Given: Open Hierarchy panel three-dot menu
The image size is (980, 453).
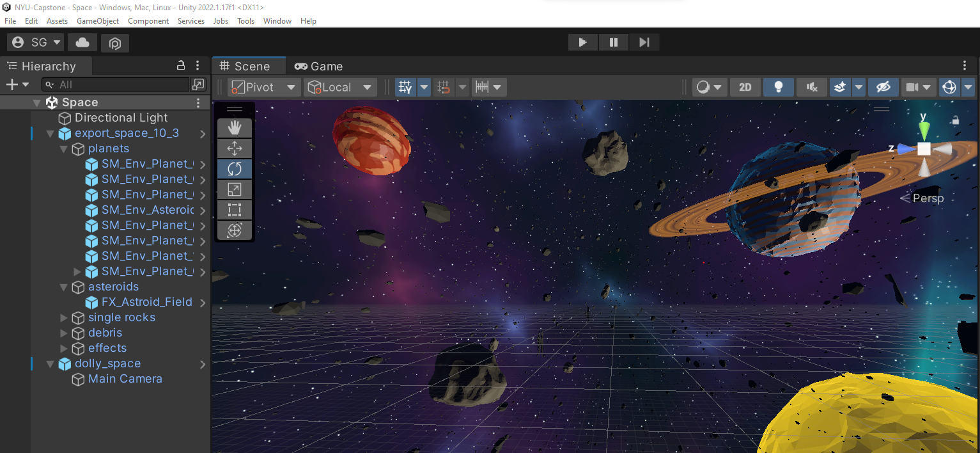Looking at the screenshot, I should click(198, 65).
